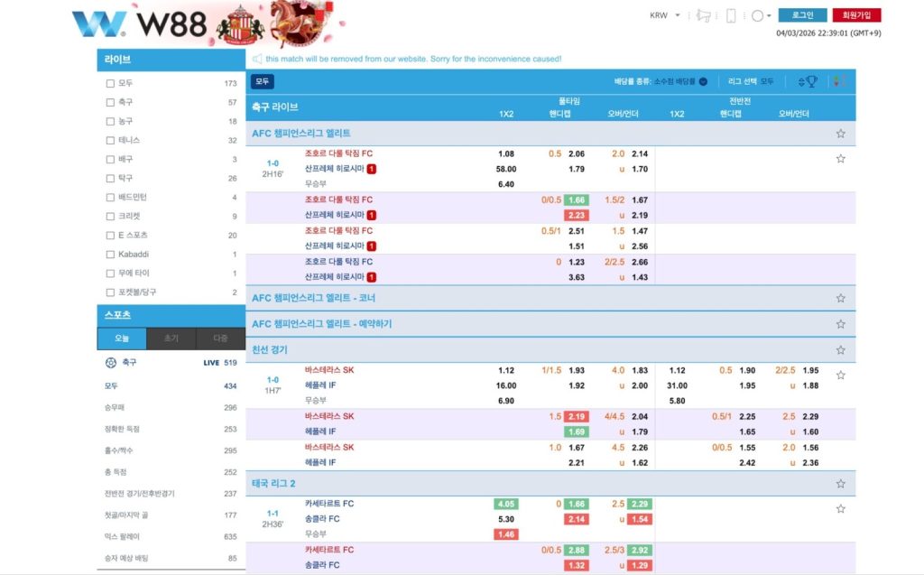Viewport: 924px width, 575px height.
Task: Select odds 58.00 for 산프레체 히로시마
Action: pos(505,170)
